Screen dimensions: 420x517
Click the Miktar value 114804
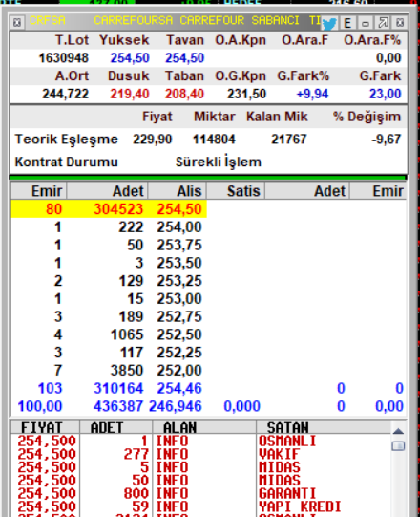click(x=214, y=140)
